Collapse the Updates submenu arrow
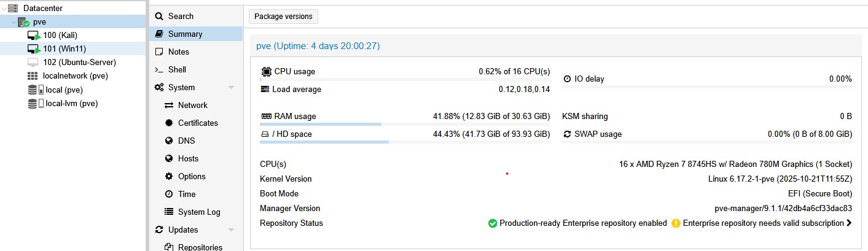868x251 pixels. point(231,230)
